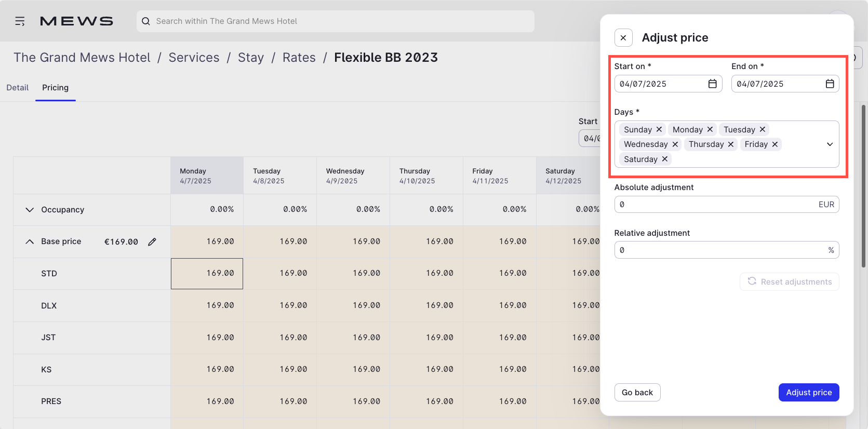The width and height of the screenshot is (868, 429).
Task: Click the KS row label
Action: tap(46, 370)
